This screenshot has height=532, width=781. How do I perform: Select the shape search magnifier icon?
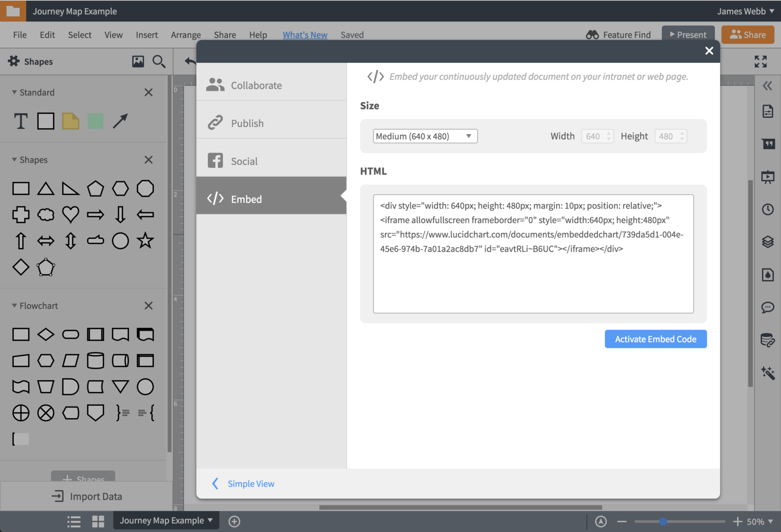click(x=159, y=61)
